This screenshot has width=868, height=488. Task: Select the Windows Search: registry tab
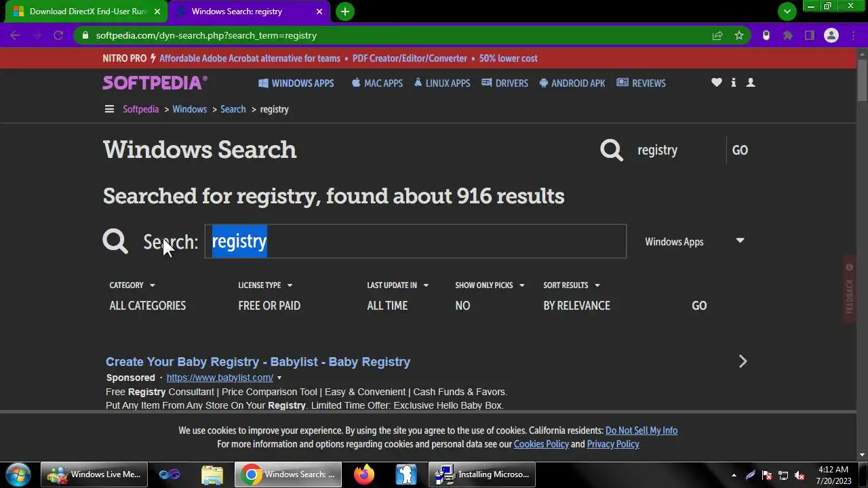(x=248, y=12)
